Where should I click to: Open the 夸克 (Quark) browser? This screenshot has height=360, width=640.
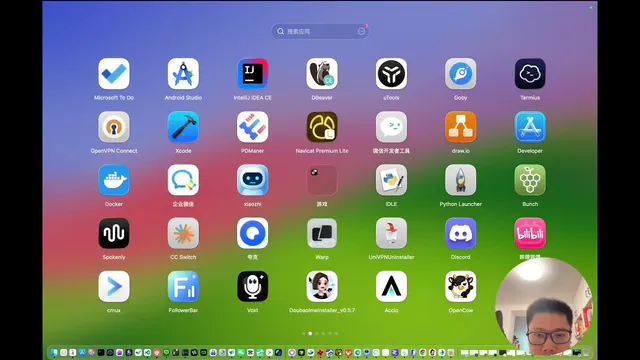tap(253, 233)
